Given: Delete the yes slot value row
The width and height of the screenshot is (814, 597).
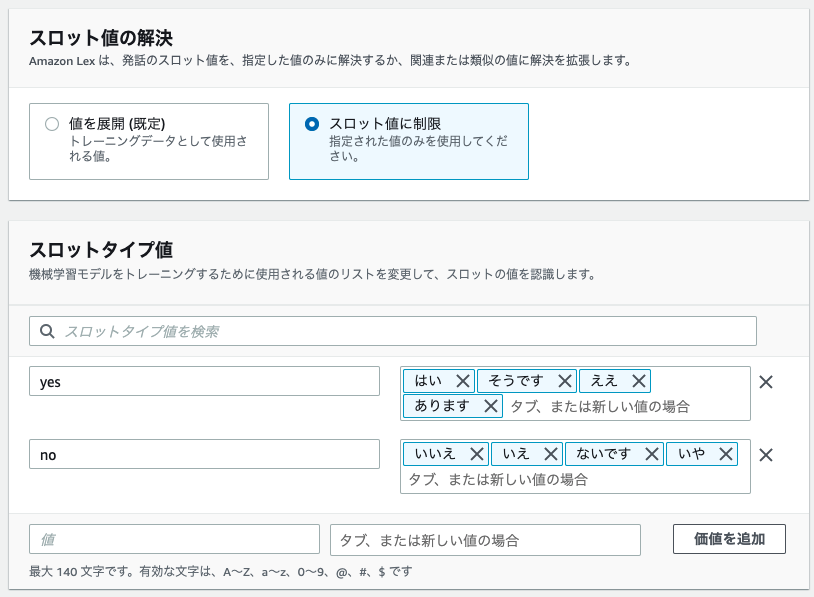Looking at the screenshot, I should (766, 382).
